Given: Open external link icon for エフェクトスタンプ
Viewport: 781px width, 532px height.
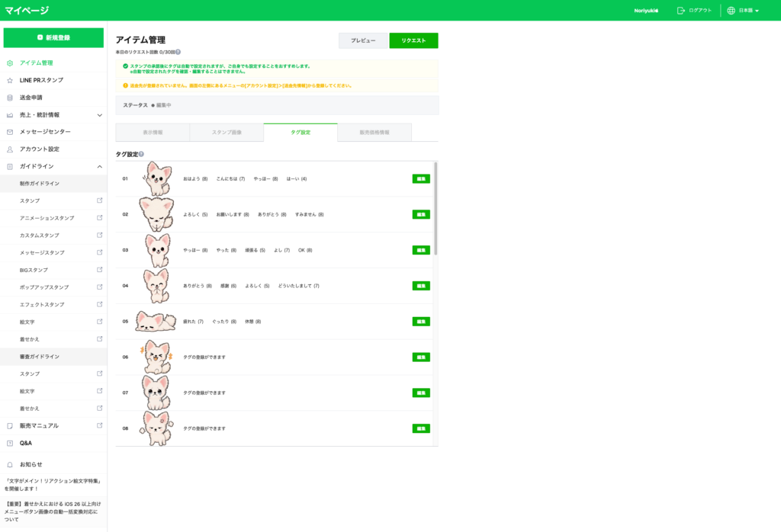Looking at the screenshot, I should click(100, 304).
